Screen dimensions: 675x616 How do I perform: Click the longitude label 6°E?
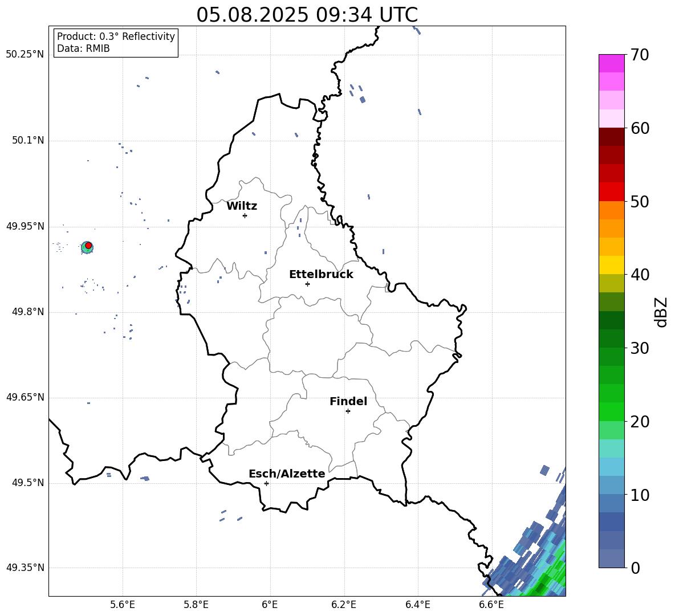(270, 605)
